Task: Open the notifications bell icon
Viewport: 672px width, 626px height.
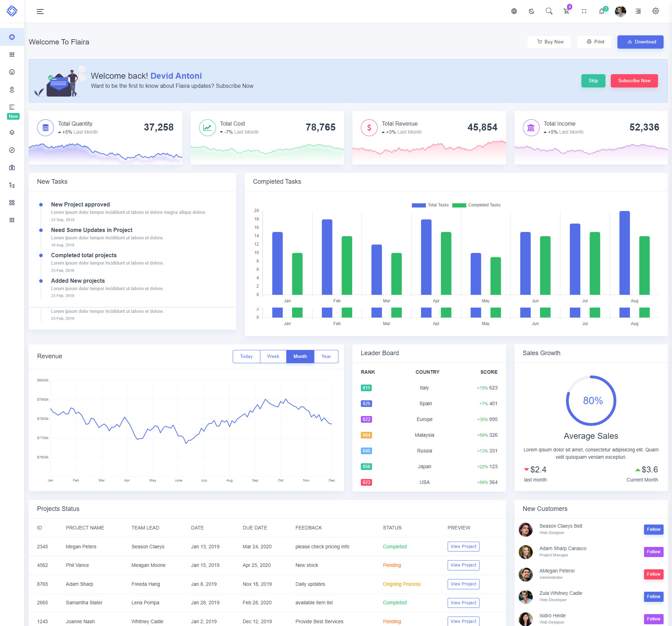Action: tap(601, 12)
